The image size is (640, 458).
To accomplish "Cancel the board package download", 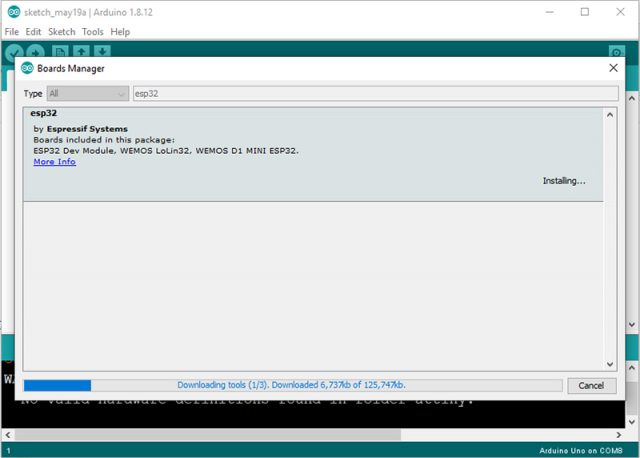I will click(591, 385).
